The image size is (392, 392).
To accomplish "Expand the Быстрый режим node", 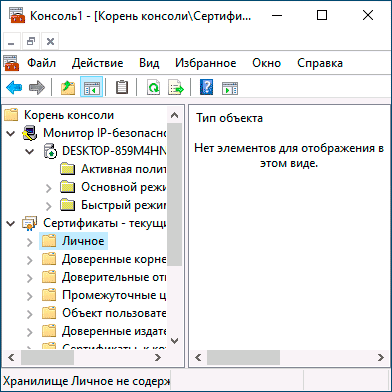I will [x=49, y=206].
